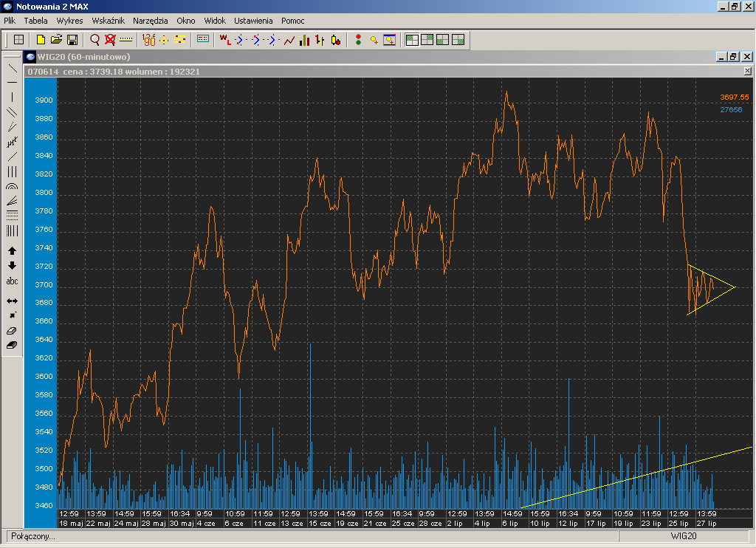Open the Narzędzia menu
This screenshot has width=756, height=548.
(150, 21)
